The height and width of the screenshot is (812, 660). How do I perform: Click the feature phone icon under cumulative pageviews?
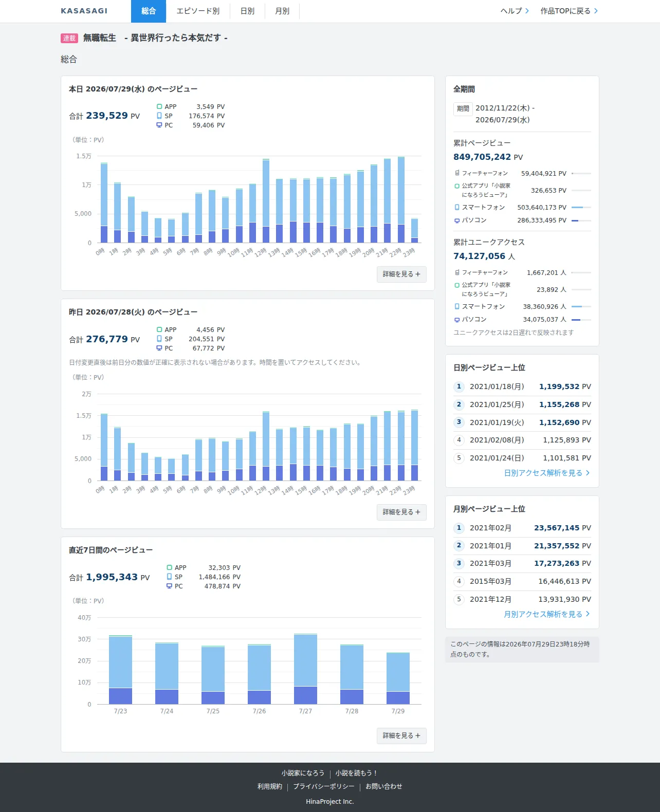tap(457, 173)
